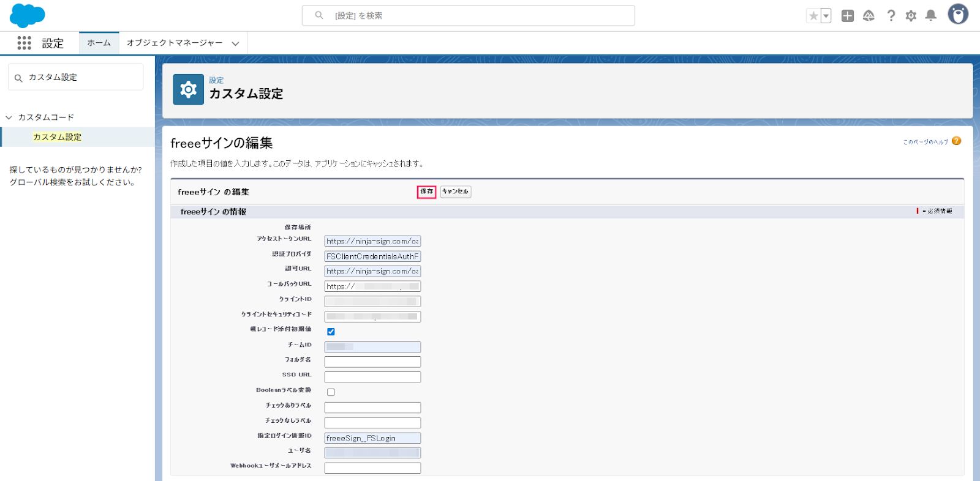Click the freeeサイン の情報 section header
The width and height of the screenshot is (980, 481).
pos(213,212)
